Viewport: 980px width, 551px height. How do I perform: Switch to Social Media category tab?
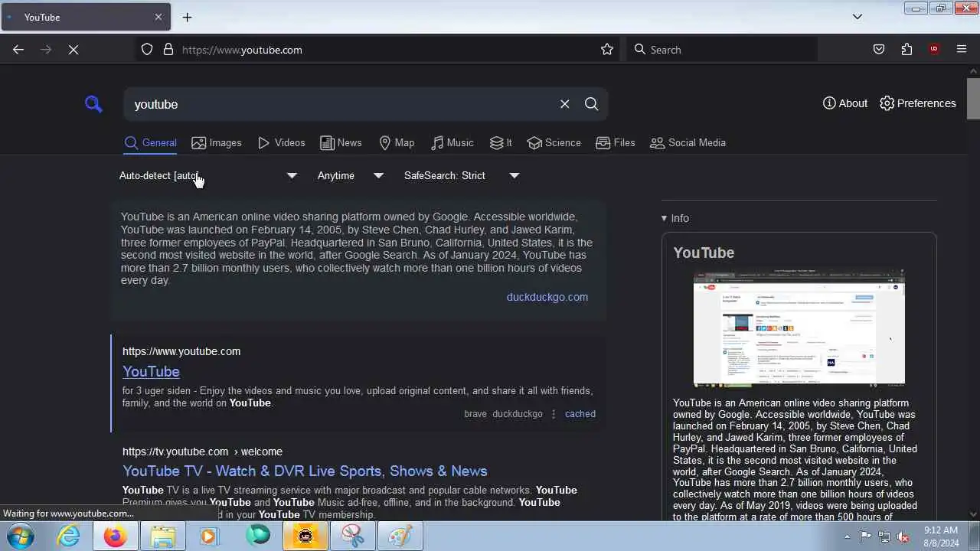(688, 142)
